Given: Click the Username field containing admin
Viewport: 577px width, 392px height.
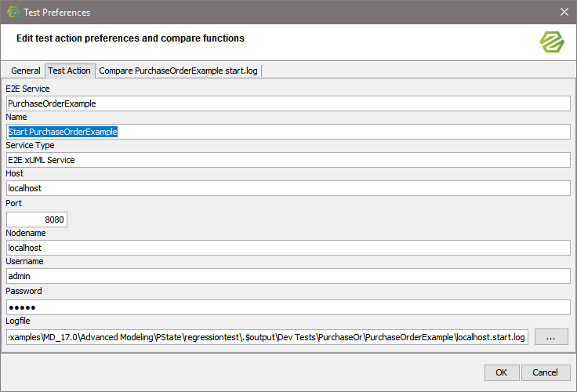Looking at the screenshot, I should 288,276.
